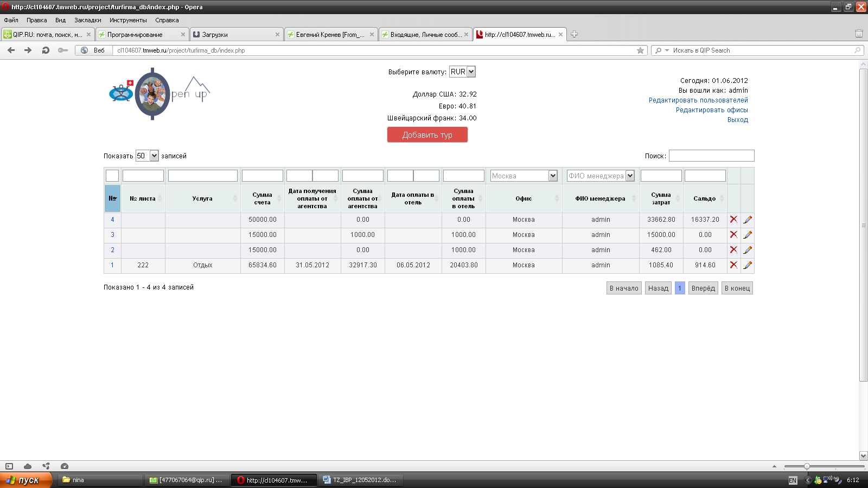The image size is (868, 488).
Task: Open the Правка menu
Action: pos(37,20)
